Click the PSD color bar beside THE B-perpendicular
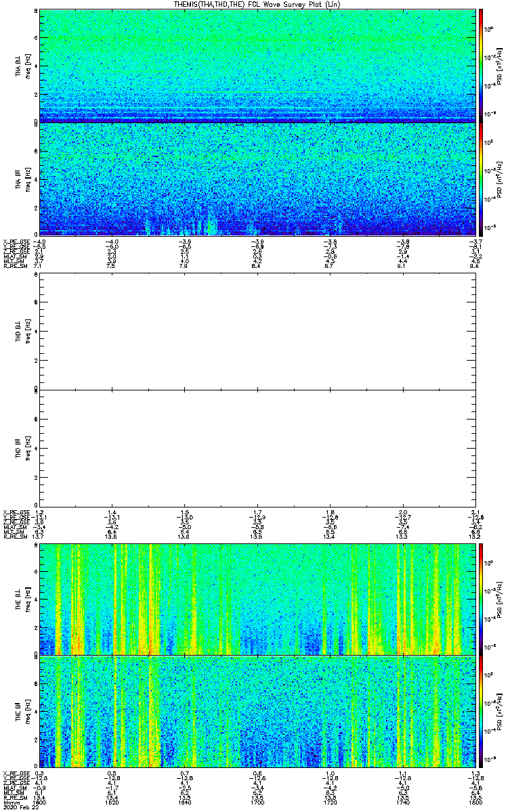508x812 pixels. pyautogui.click(x=481, y=598)
